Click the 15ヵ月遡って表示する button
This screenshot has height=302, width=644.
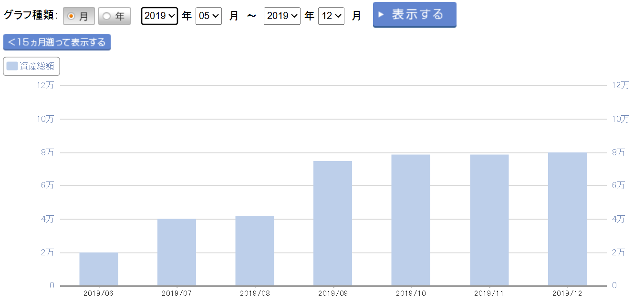[57, 42]
